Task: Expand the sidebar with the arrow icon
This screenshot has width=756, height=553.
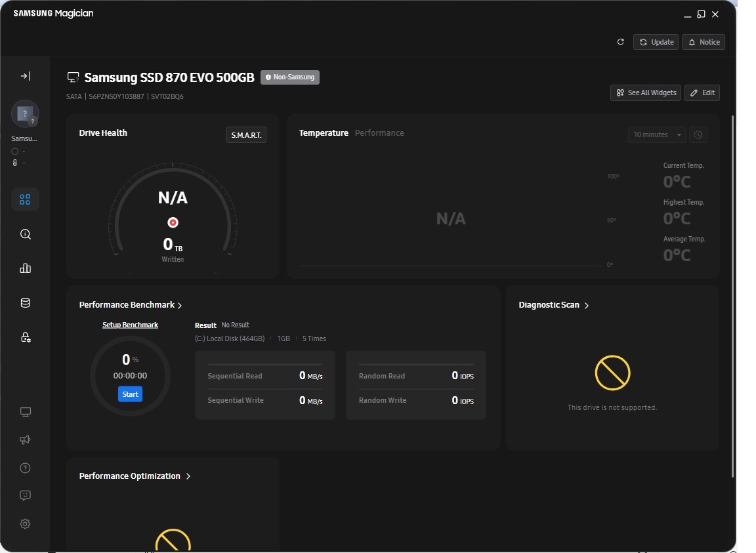Action: (26, 75)
